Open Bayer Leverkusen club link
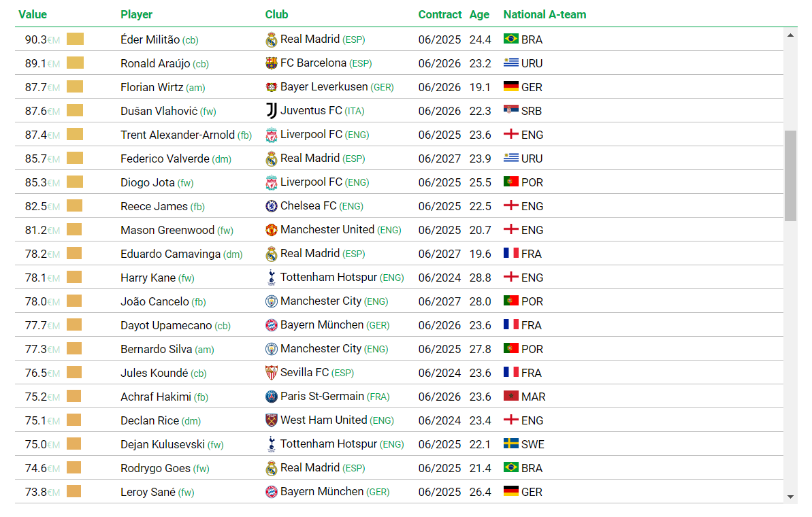Viewport: 812px width, 517px height. point(324,87)
